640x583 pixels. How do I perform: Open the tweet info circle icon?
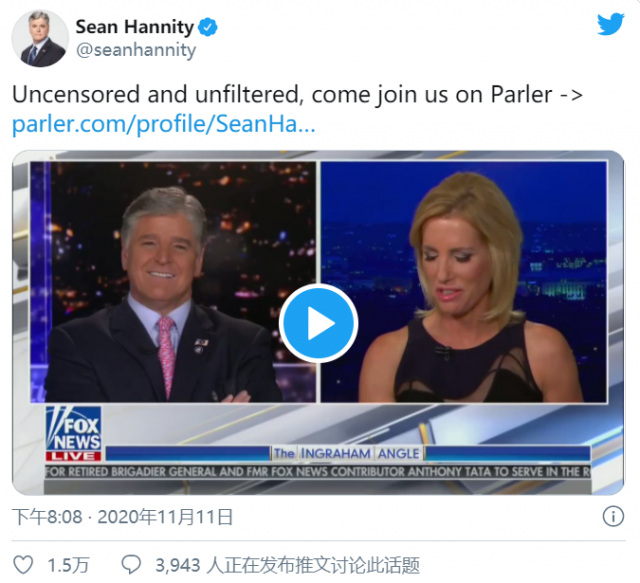pos(613,516)
